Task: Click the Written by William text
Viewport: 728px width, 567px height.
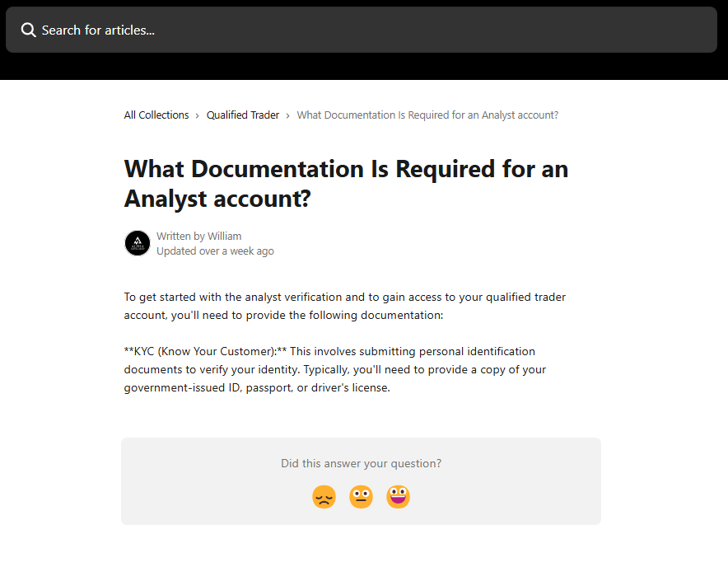Action: tap(199, 237)
